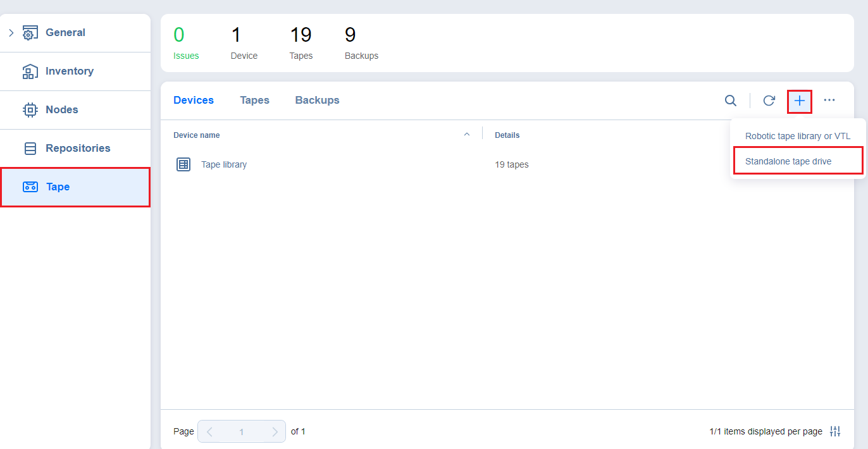Switch to the Tapes tab
868x449 pixels.
(254, 101)
